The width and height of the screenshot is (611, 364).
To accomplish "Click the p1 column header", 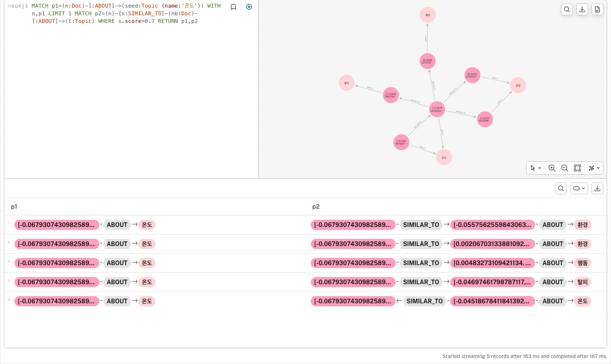I will [14, 207].
